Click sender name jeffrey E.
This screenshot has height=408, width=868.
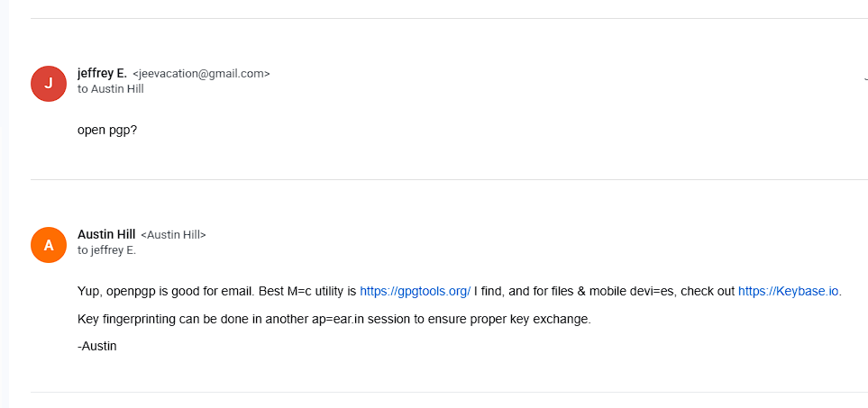(102, 73)
